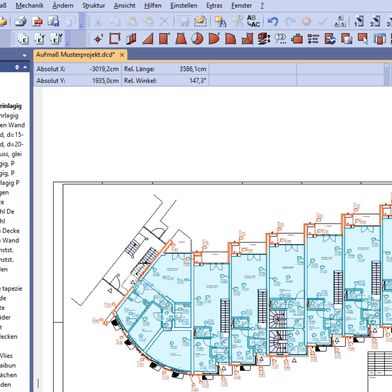392x392 pixels.
Task: Select the circle sector tool
Action: click(198, 39)
